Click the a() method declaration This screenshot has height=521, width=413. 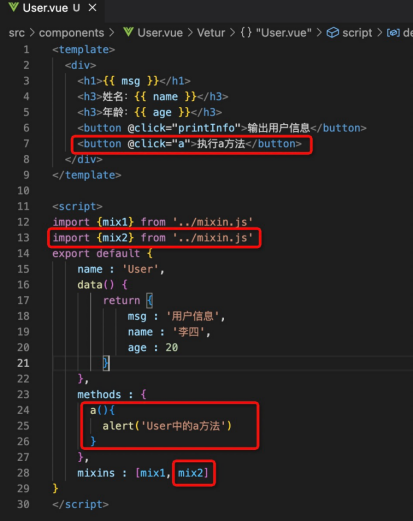[102, 410]
